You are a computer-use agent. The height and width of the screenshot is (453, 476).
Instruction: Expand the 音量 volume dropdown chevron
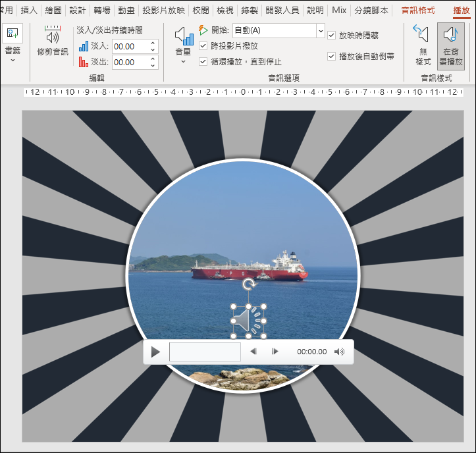click(184, 62)
